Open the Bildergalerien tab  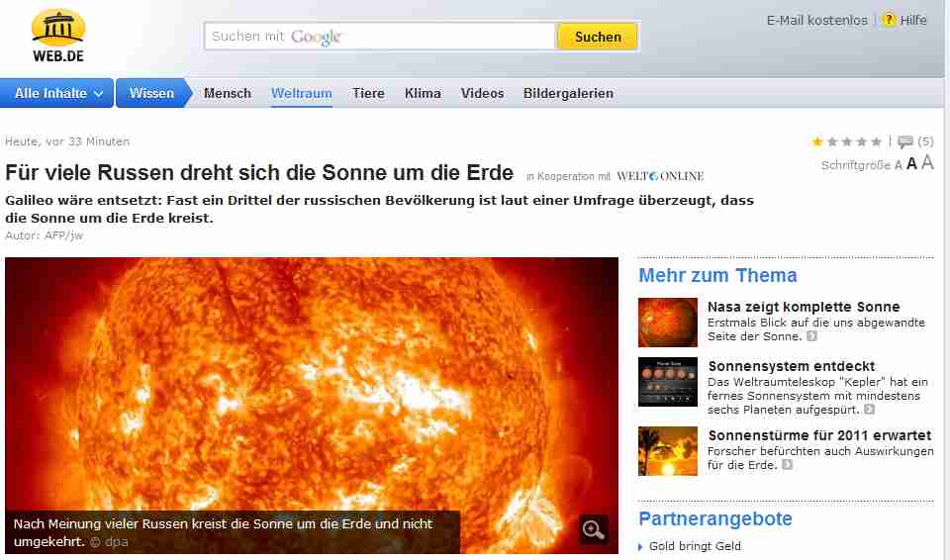click(568, 93)
